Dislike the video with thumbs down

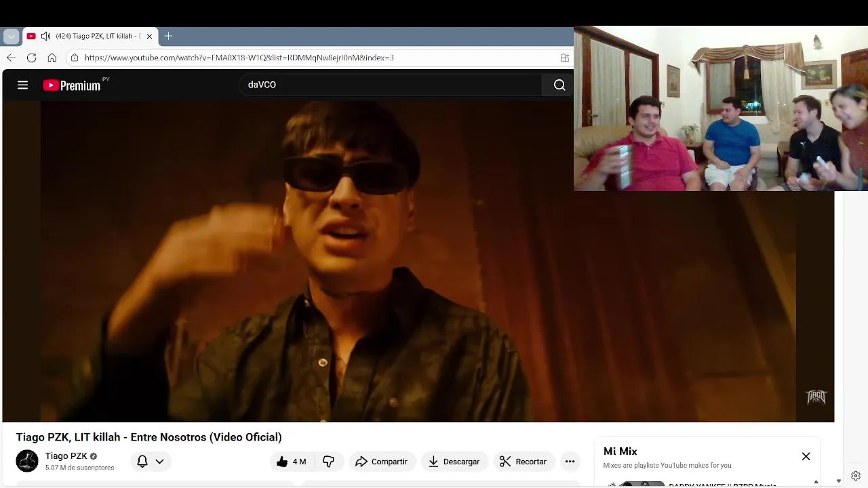[328, 462]
